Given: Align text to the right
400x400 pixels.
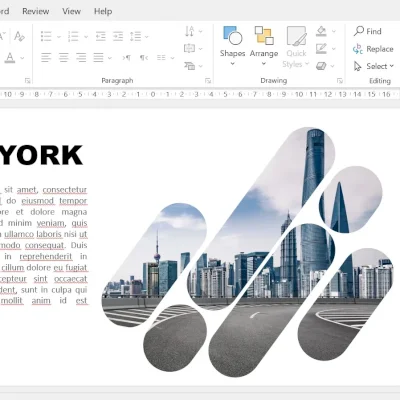Looking at the screenshot, I should click(x=81, y=58).
